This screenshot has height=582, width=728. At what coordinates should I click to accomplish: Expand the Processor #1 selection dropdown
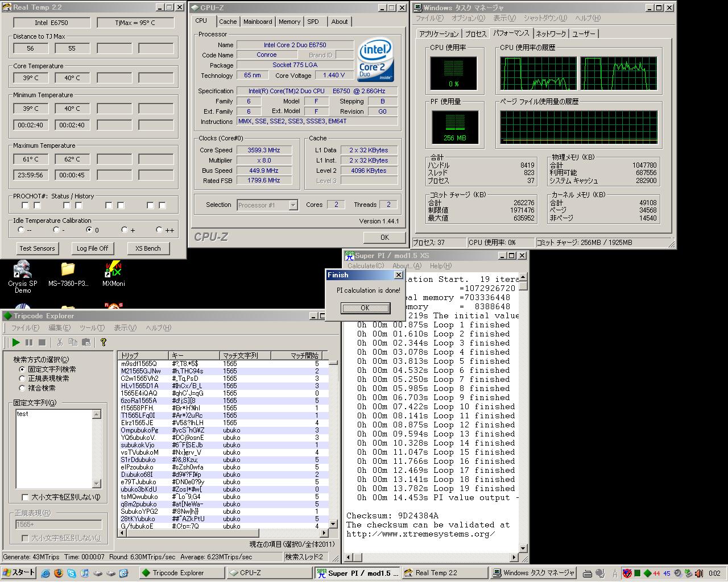coord(293,205)
